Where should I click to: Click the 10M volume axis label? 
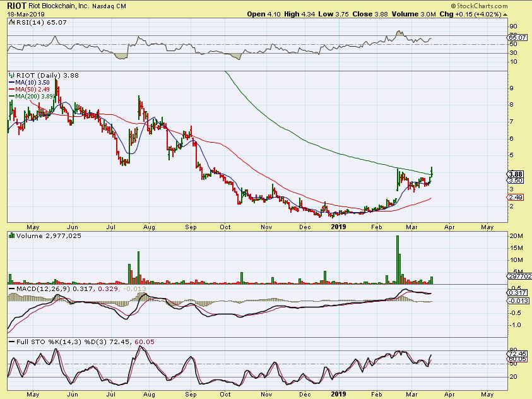click(x=516, y=260)
